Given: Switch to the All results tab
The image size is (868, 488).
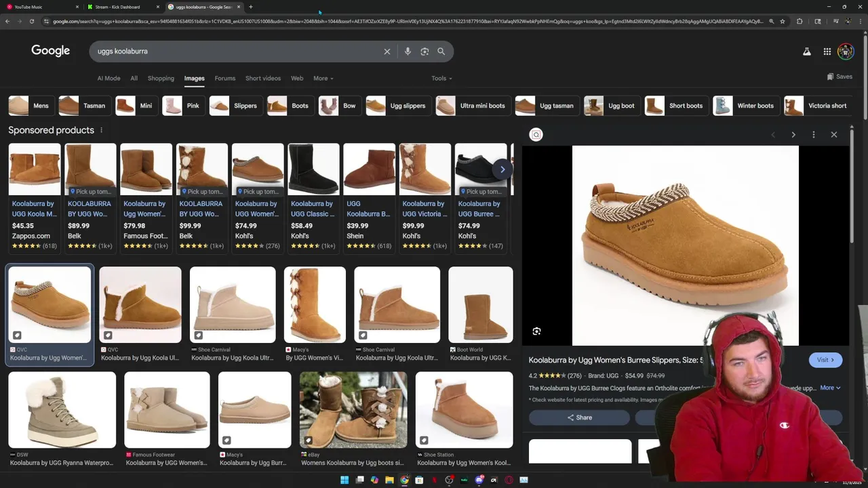Looking at the screenshot, I should (x=134, y=78).
